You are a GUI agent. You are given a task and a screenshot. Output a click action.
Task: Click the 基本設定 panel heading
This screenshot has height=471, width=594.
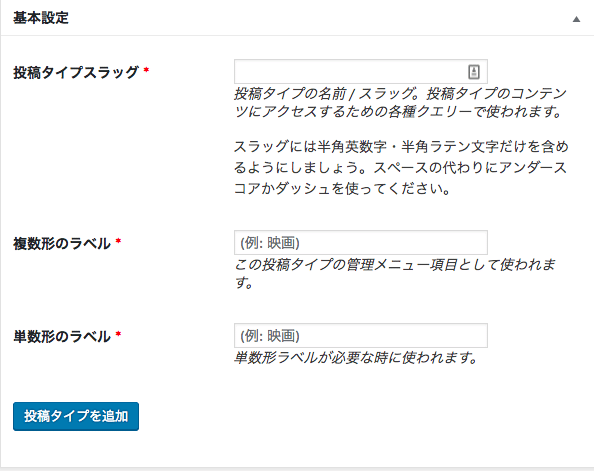41,18
